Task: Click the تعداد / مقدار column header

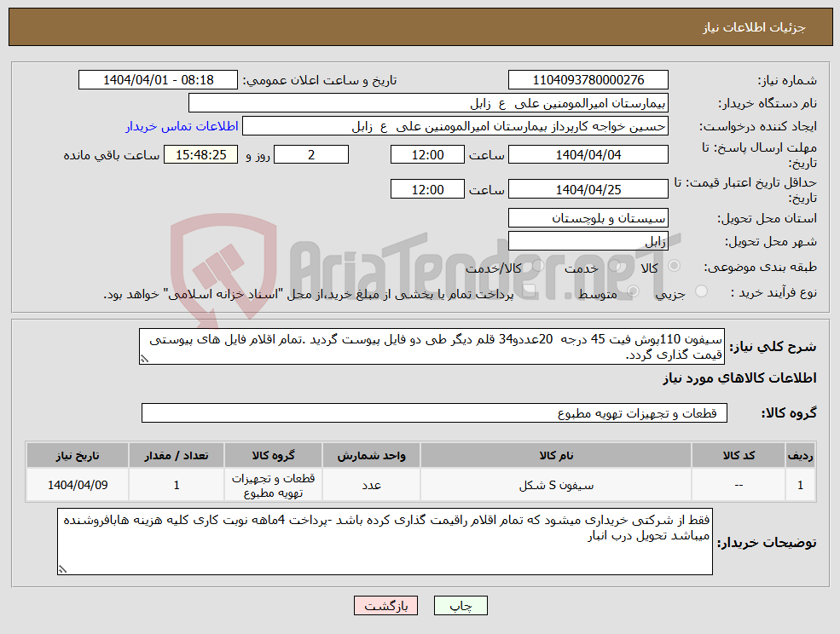Action: click(177, 455)
